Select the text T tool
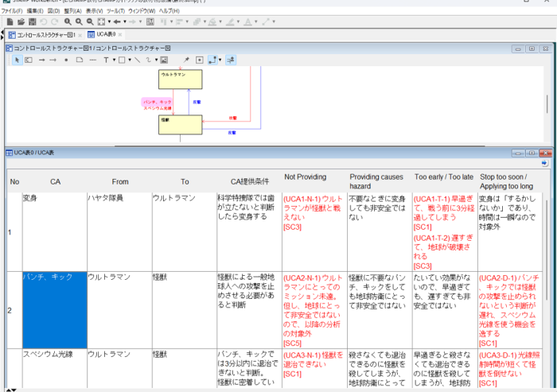 pos(106,60)
